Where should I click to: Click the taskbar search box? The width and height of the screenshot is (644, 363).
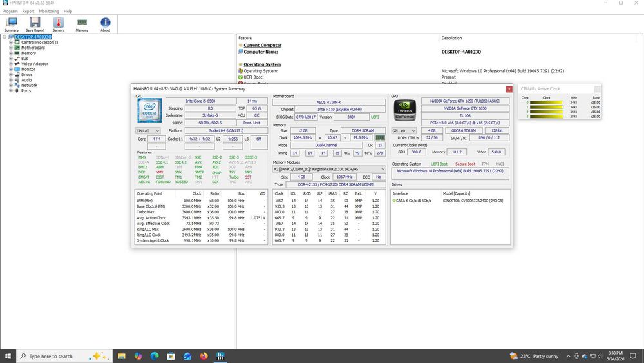point(64,356)
